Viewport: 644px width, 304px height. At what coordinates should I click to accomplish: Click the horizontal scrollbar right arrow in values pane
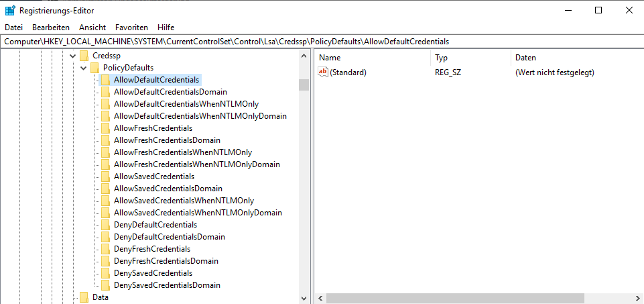639,298
